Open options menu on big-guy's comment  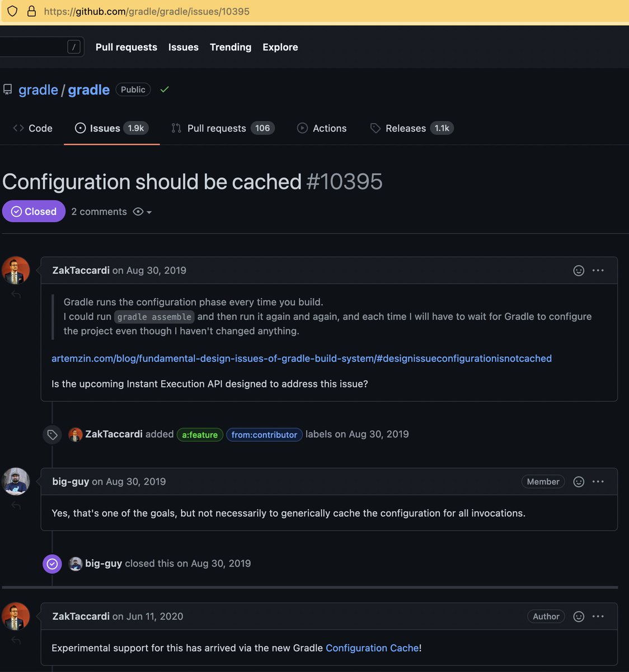coord(598,482)
